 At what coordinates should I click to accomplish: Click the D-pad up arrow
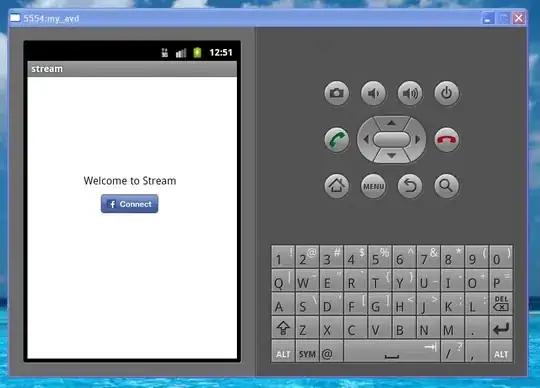pyautogui.click(x=392, y=123)
